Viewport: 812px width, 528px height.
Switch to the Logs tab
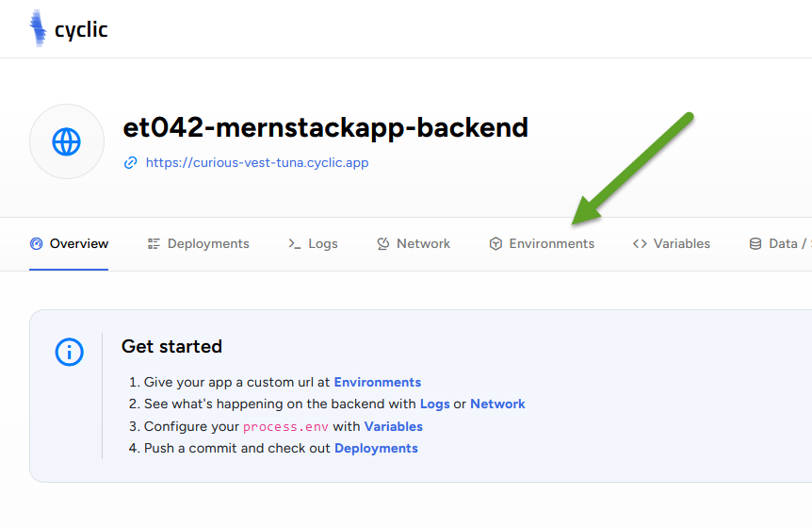pos(313,243)
